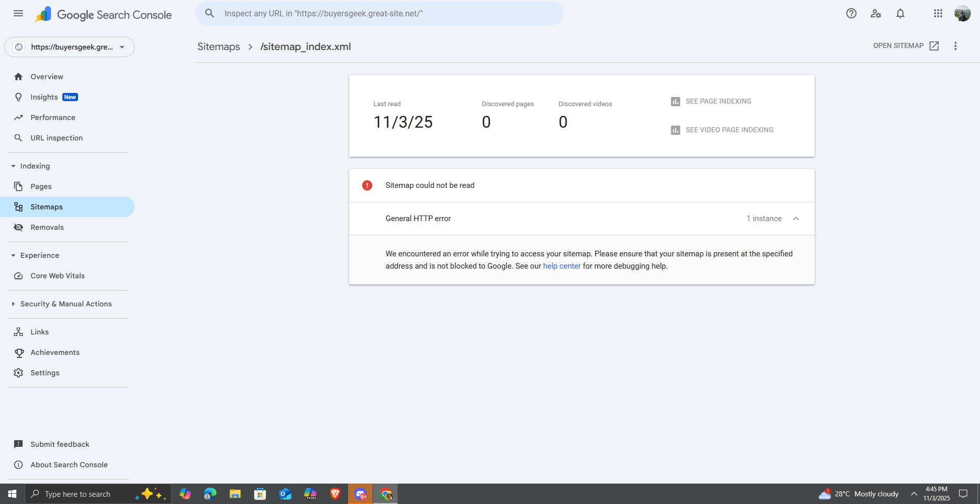
Task: Click See Page Indexing
Action: coord(718,102)
